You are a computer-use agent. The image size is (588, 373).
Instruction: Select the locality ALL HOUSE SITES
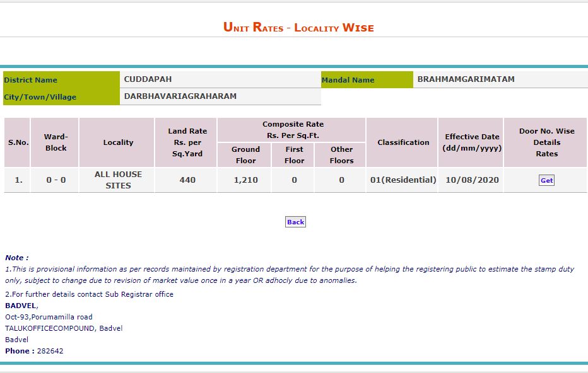click(117, 179)
